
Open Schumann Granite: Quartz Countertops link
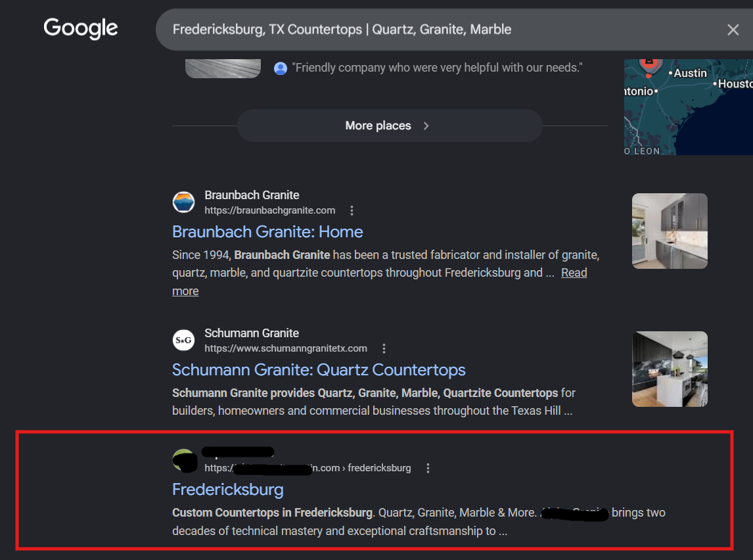point(319,370)
